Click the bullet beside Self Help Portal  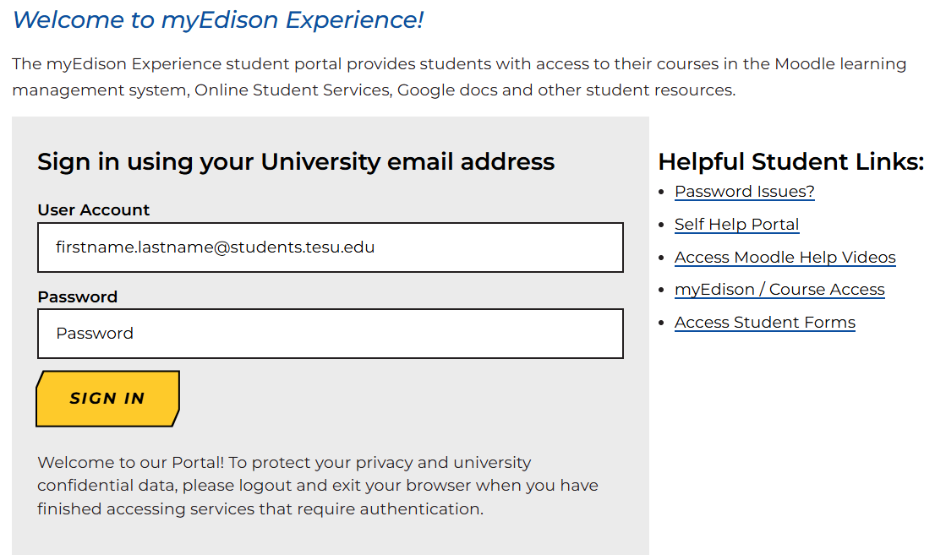pos(661,226)
